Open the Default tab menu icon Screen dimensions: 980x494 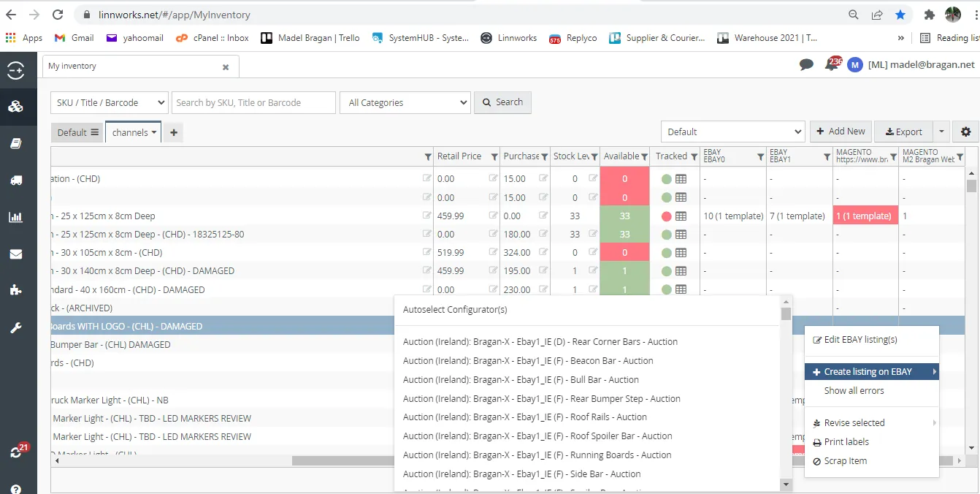click(x=94, y=132)
